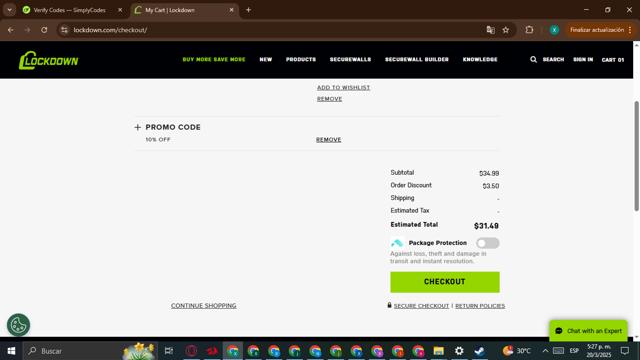Open the Products menu
The height and width of the screenshot is (360, 640).
click(301, 60)
